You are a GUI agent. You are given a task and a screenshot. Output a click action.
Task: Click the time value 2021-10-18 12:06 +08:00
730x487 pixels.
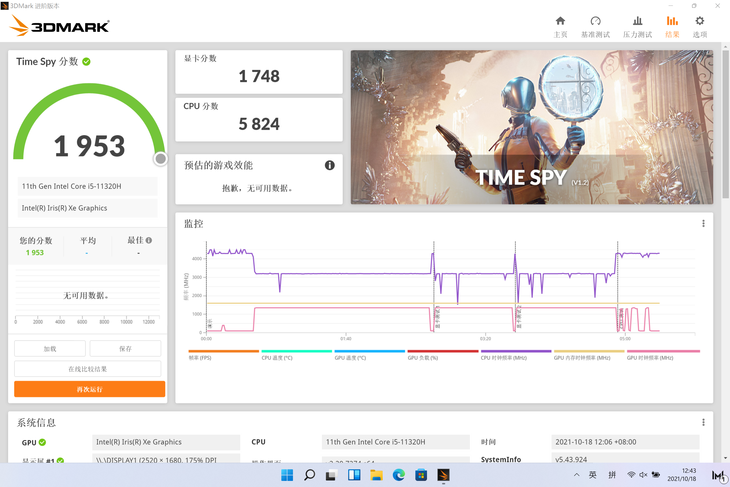tap(625, 442)
